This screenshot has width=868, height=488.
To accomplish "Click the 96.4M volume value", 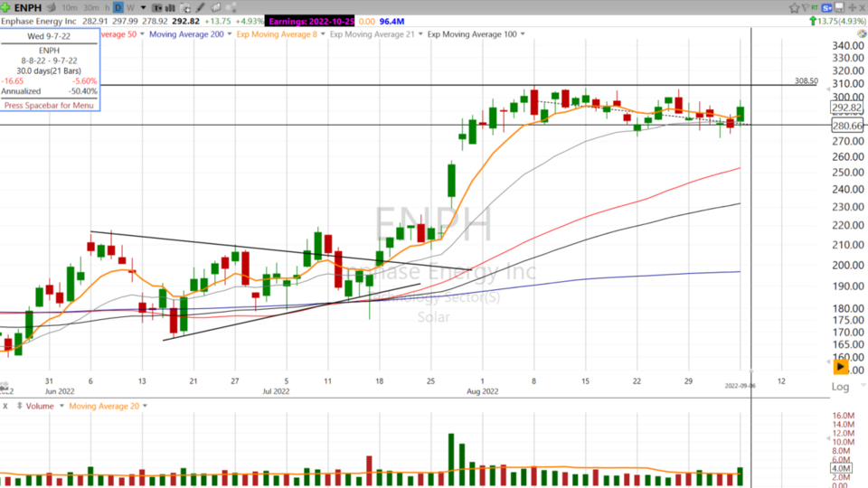I will [392, 21].
